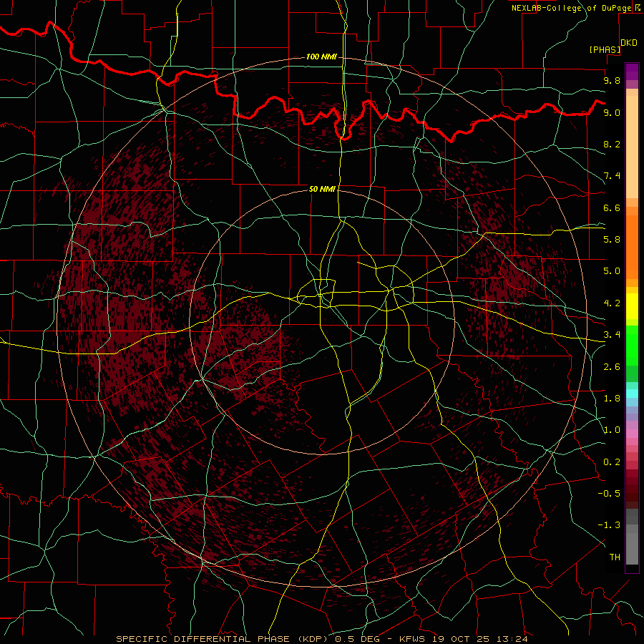The width and height of the screenshot is (644, 644).
Task: Click the 1.0 value on the color scale
Action: [x=612, y=430]
